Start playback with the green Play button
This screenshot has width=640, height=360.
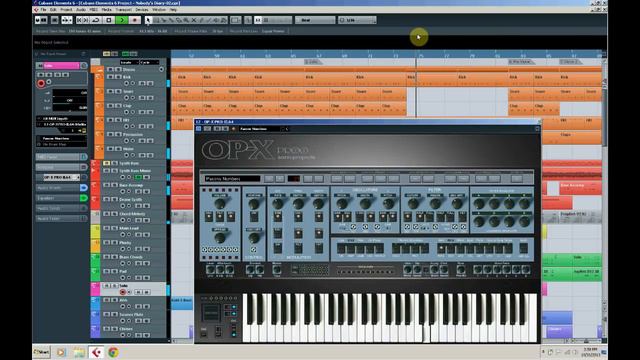tap(122, 20)
